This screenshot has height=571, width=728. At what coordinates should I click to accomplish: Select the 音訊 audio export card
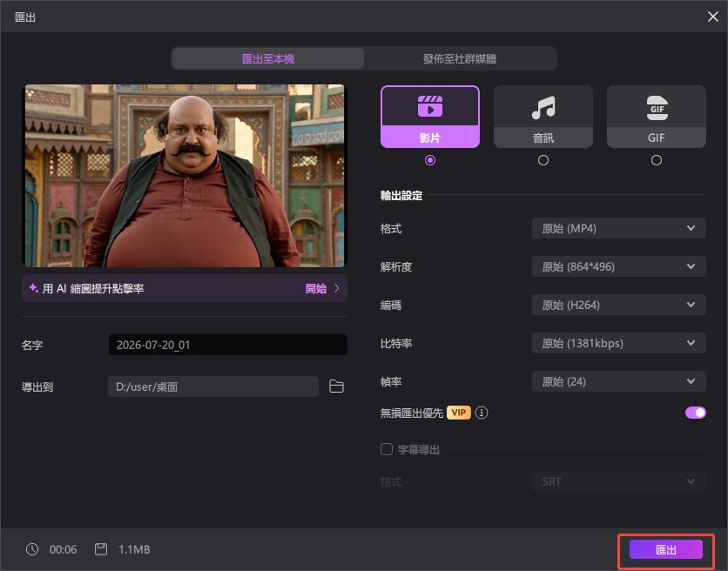[543, 117]
